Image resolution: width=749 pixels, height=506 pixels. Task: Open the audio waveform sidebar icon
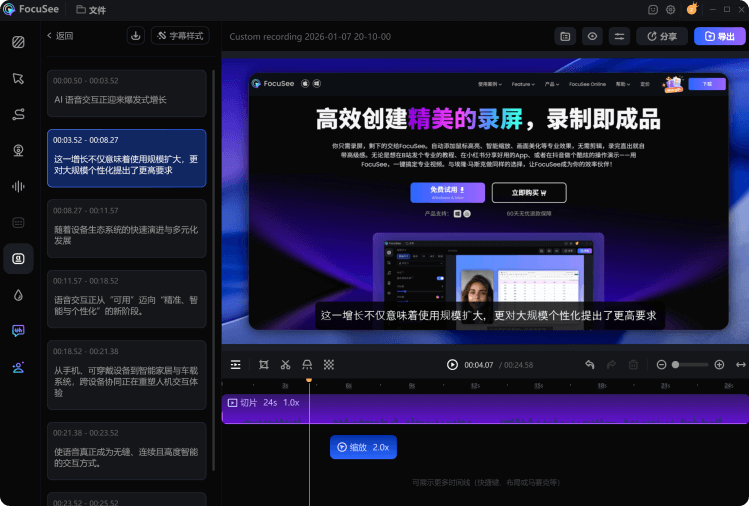click(x=18, y=186)
